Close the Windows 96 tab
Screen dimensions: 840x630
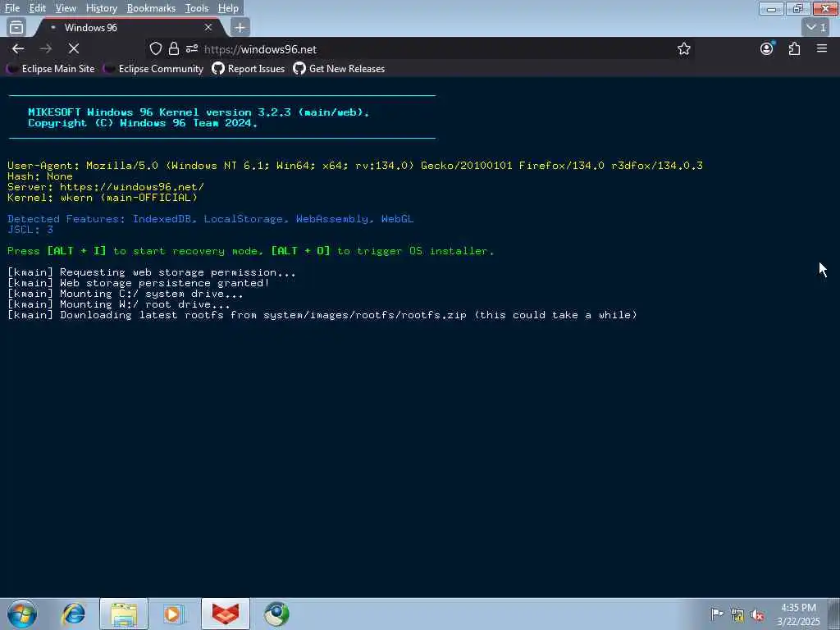click(208, 27)
